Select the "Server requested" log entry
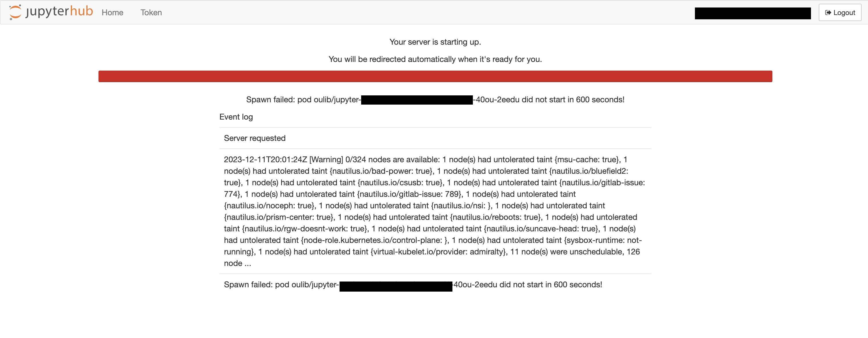The height and width of the screenshot is (338, 868). coord(254,138)
